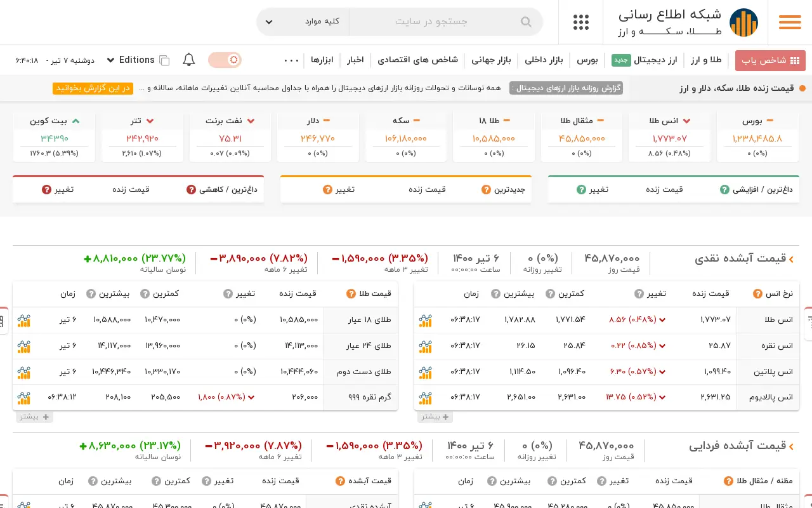812x508 pixels.
Task: Click در این گزارش بخوانید orange button
Action: (93, 88)
